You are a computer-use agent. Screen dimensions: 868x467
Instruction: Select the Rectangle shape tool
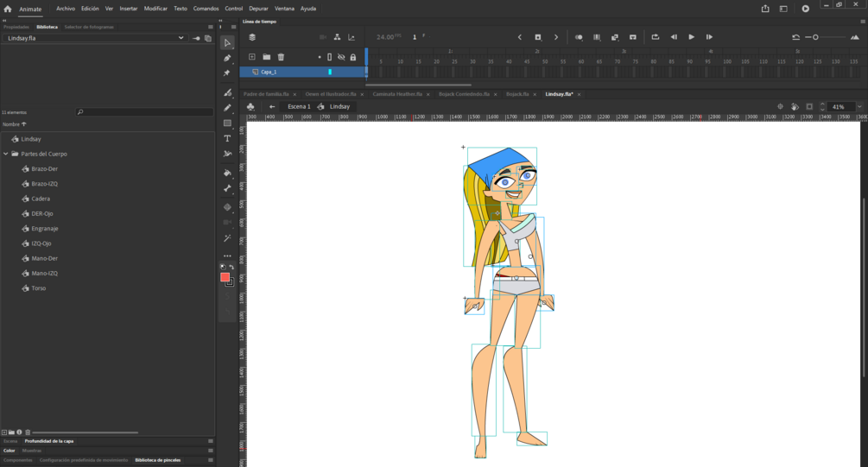pyautogui.click(x=227, y=123)
